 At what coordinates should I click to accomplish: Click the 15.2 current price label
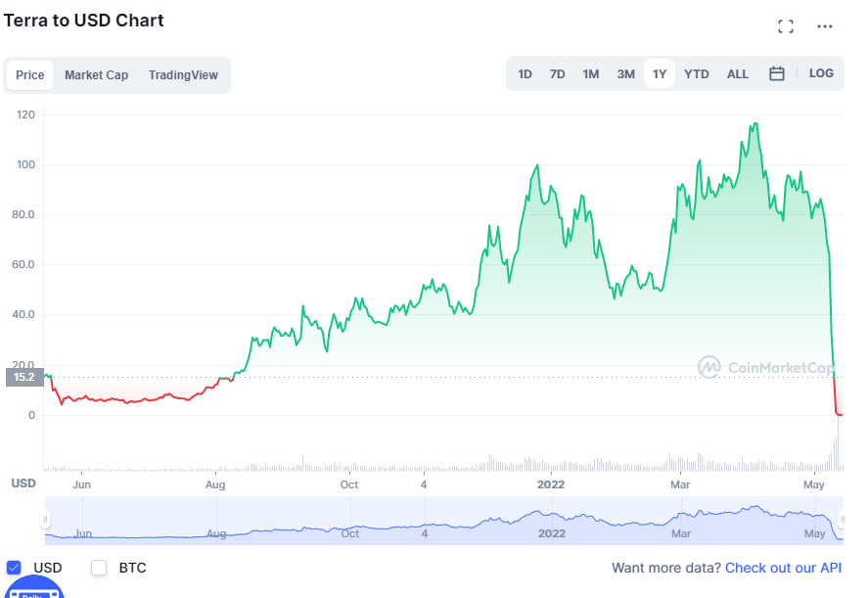[24, 377]
